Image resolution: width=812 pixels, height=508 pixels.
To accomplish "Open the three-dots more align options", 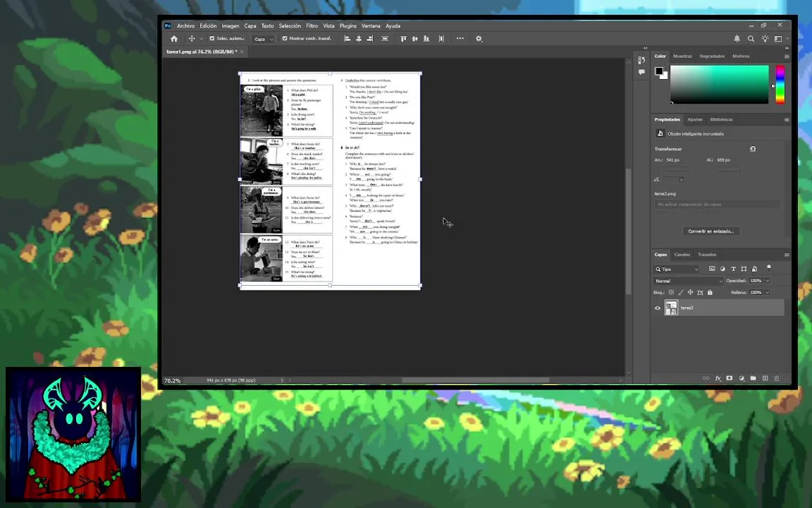I will 460,38.
